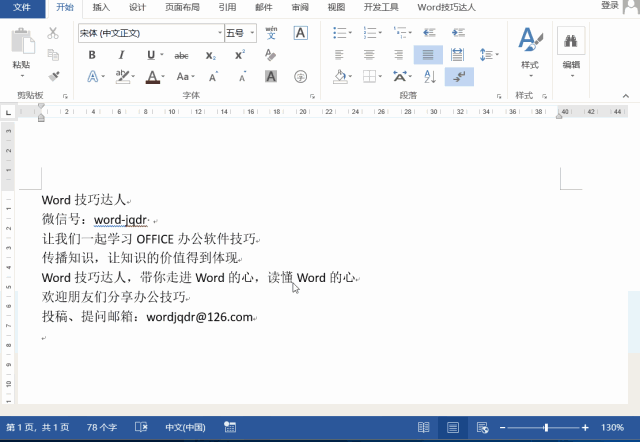Image resolution: width=640 pixels, height=442 pixels.
Task: Switch to 页面布局 Layout tab
Action: point(182,7)
